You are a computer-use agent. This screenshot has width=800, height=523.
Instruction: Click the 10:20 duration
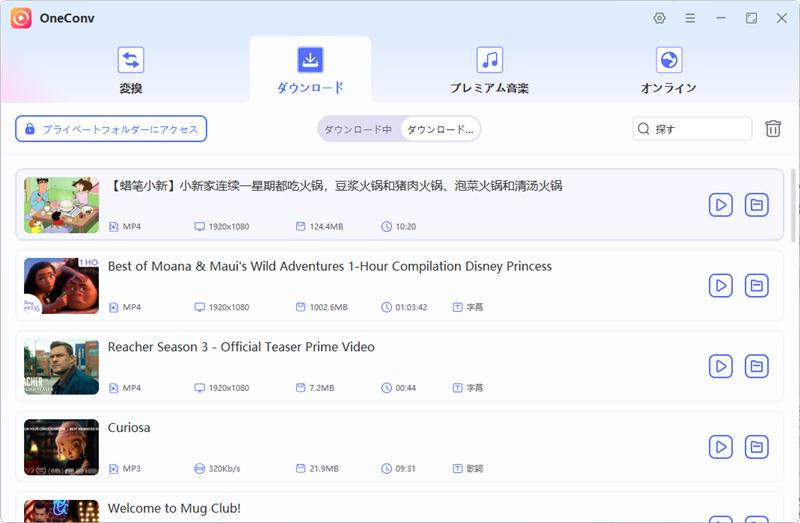406,227
